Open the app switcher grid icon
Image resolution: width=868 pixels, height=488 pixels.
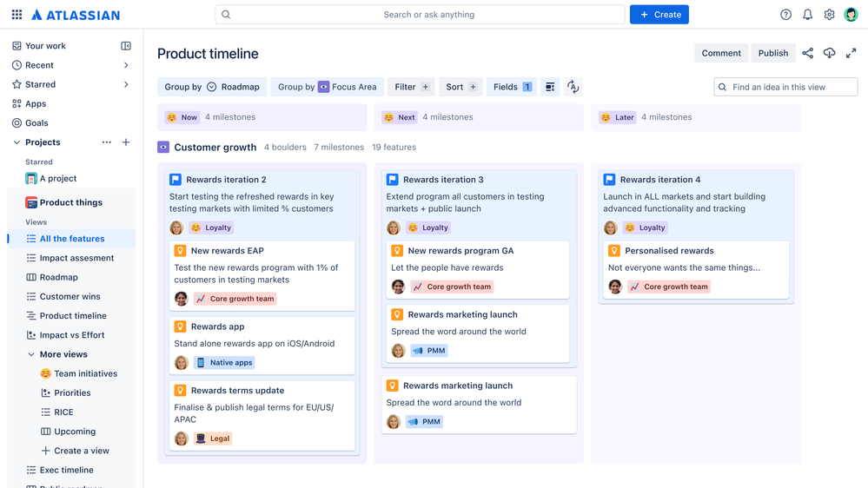tap(17, 15)
